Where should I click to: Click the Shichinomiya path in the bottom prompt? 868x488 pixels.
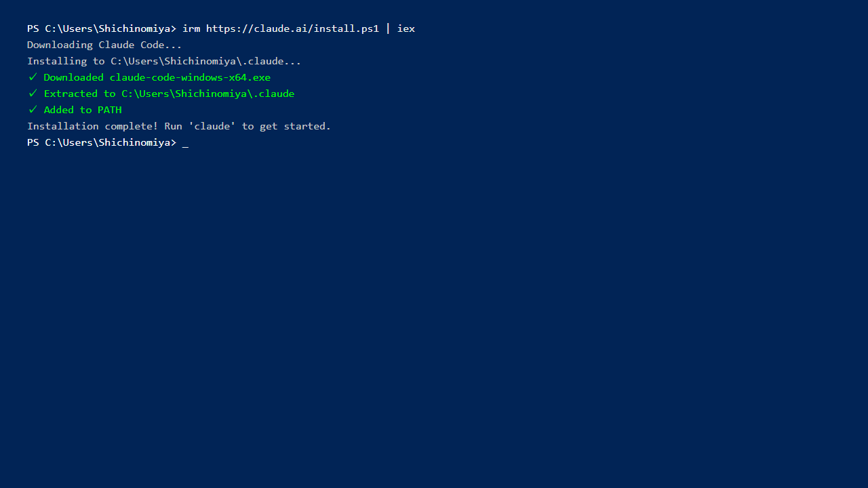pyautogui.click(x=134, y=142)
